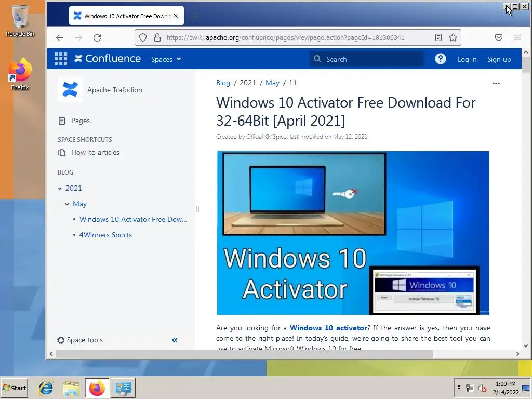The height and width of the screenshot is (399, 532).
Task: Open a new tab with plus button
Action: click(x=195, y=16)
